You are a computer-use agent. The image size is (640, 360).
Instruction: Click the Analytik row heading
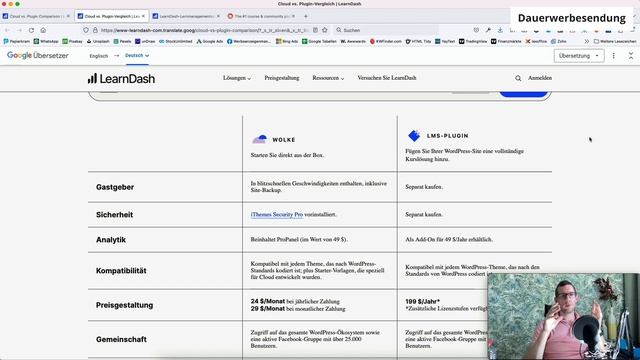coord(111,240)
